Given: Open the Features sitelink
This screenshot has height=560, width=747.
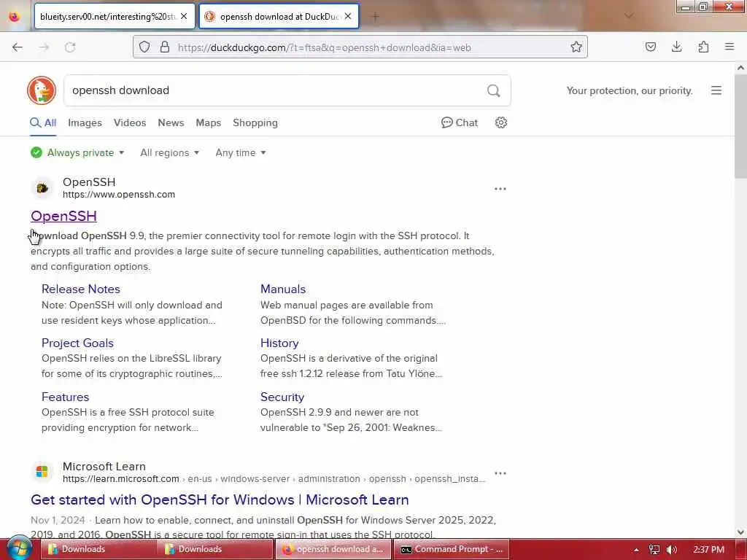Looking at the screenshot, I should point(65,397).
